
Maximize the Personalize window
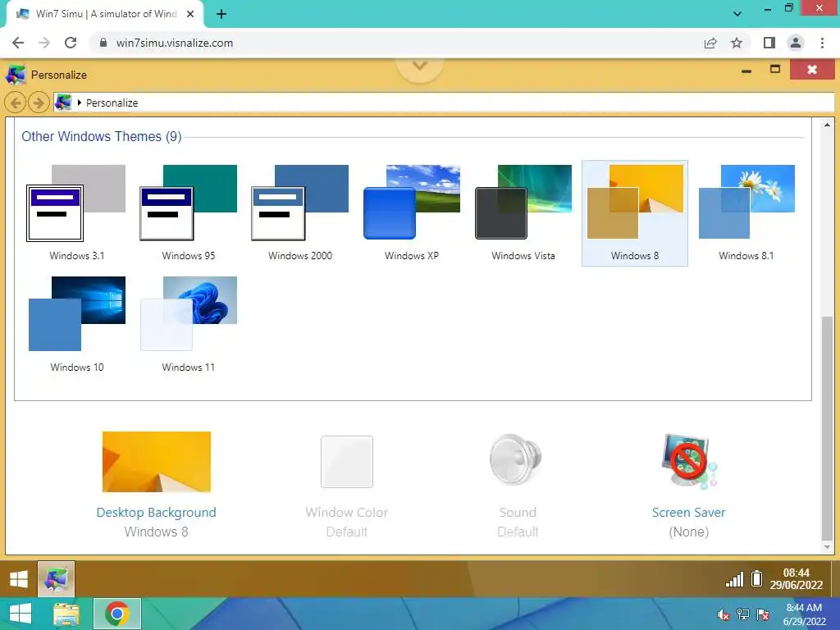click(x=774, y=69)
